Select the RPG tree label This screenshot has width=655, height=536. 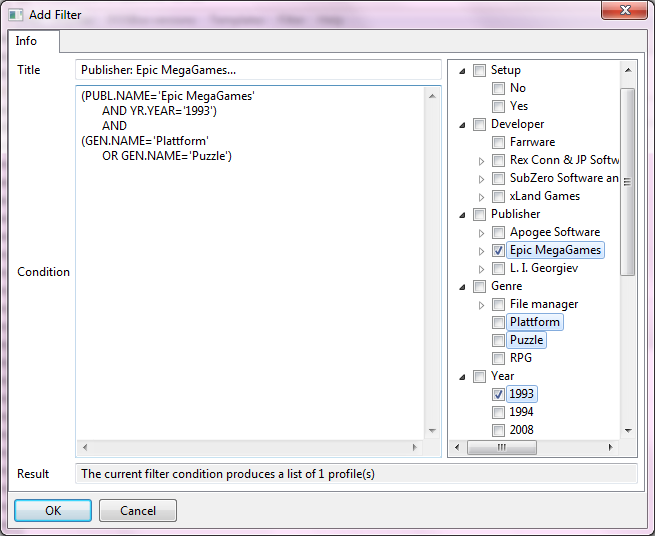(520, 358)
